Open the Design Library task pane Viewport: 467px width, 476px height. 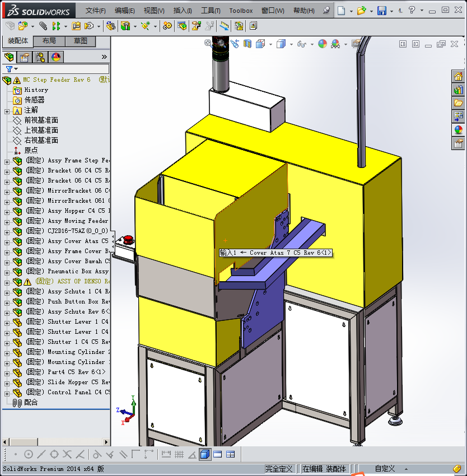click(x=458, y=90)
